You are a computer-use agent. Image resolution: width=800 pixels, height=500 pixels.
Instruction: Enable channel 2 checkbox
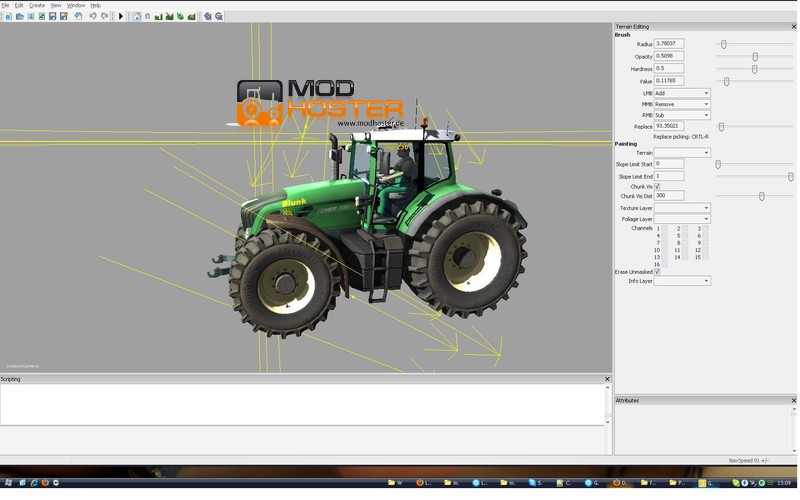pyautogui.click(x=685, y=229)
